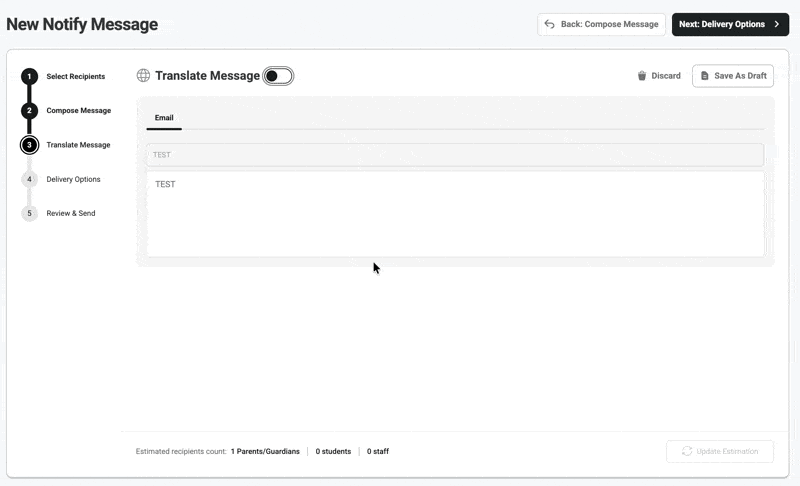The width and height of the screenshot is (800, 486).
Task: Open the Translate Message step label
Action: pos(78,145)
